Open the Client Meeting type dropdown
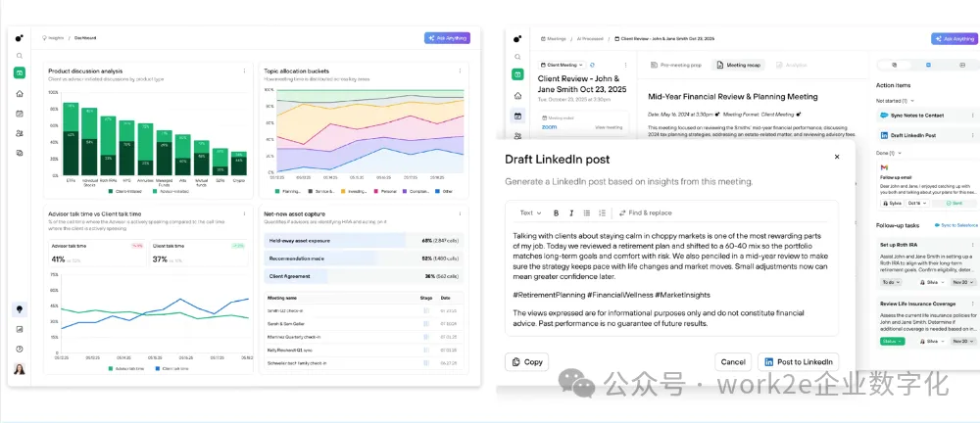 [561, 65]
